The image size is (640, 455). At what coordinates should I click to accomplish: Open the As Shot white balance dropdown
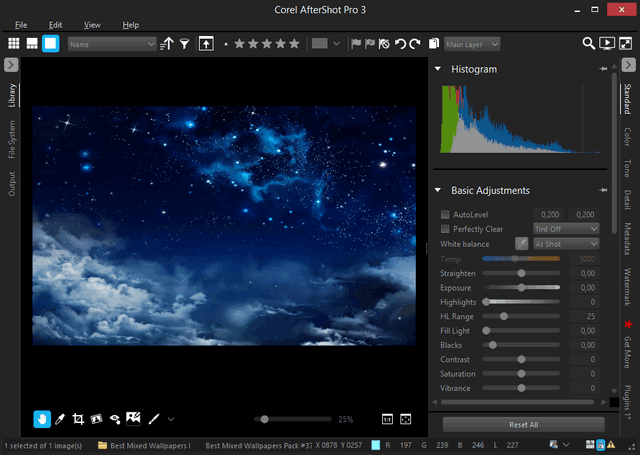(x=565, y=243)
